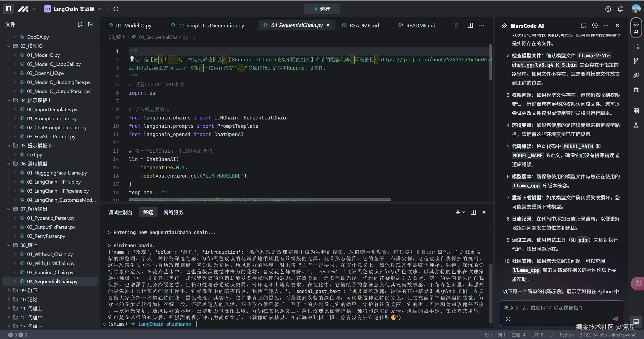The width and height of the screenshot is (644, 339).
Task: Click the editor horizontal scrollbar
Action: click(x=260, y=199)
